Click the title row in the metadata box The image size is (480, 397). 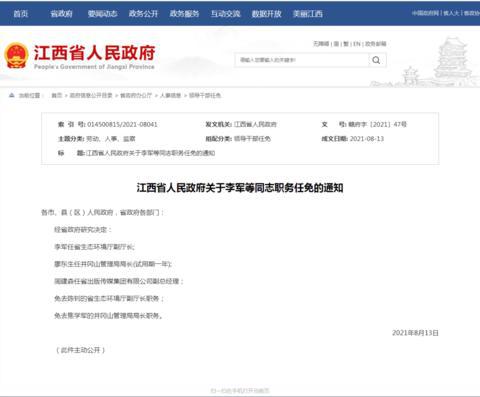click(x=137, y=153)
